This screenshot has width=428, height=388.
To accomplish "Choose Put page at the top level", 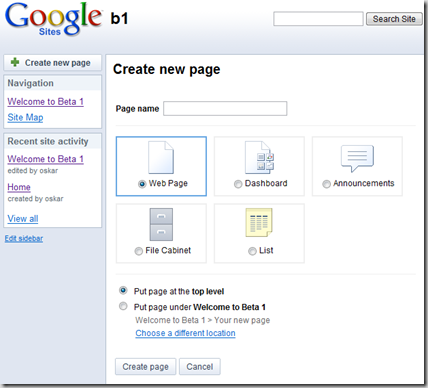I will click(123, 290).
